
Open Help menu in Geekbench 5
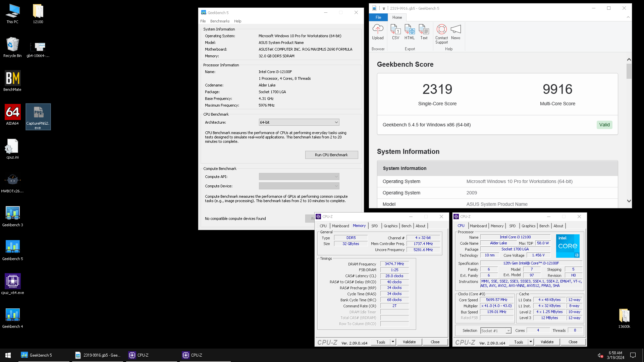[237, 21]
